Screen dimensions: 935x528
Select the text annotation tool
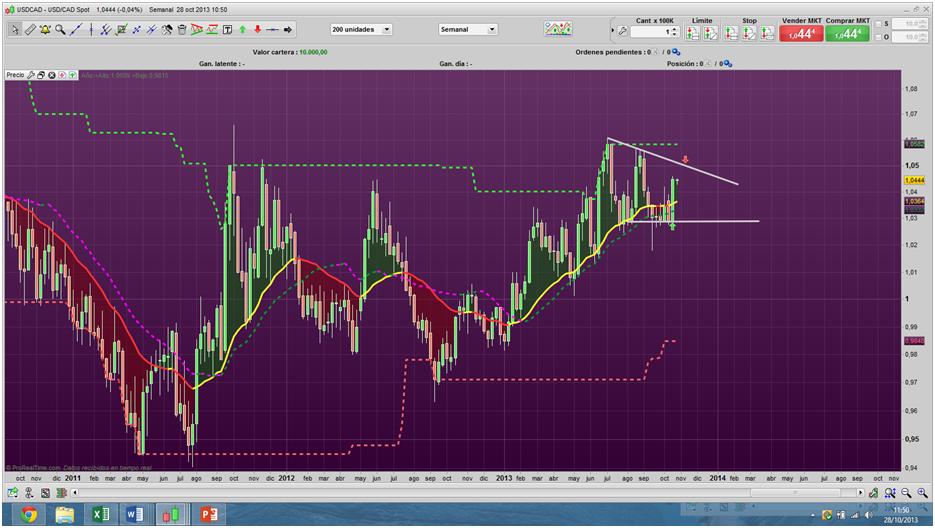coord(228,30)
